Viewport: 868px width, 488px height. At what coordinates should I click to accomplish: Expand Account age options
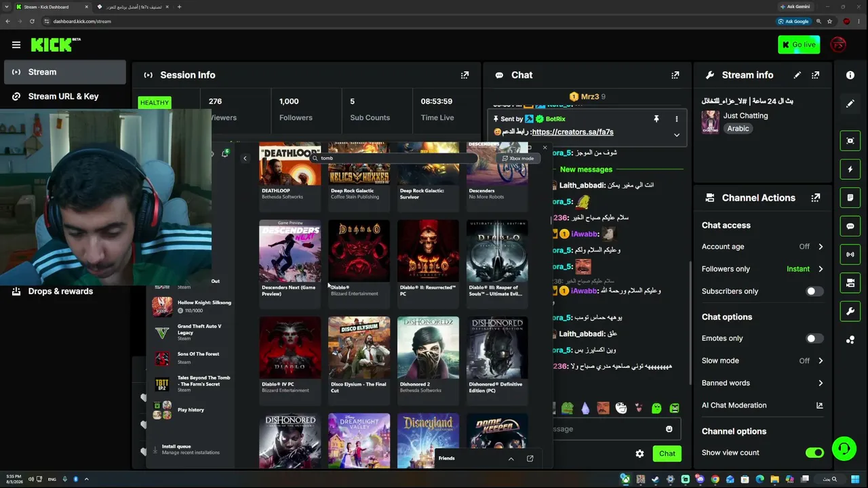pos(821,247)
